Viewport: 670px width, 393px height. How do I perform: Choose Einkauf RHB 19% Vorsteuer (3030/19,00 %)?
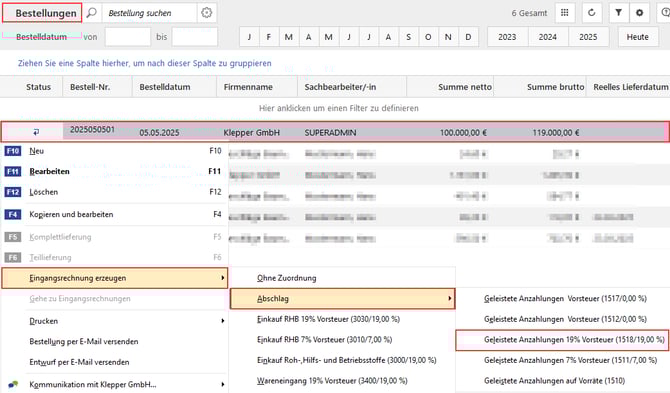(343, 319)
